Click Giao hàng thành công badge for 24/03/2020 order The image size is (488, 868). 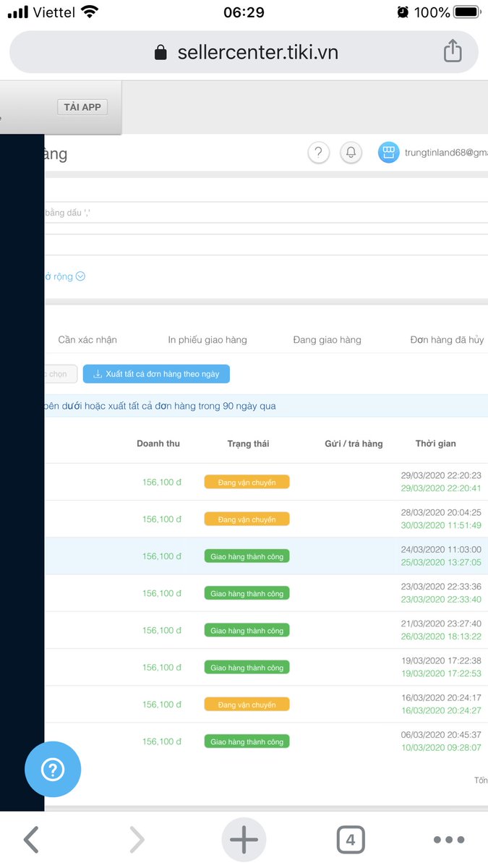click(x=247, y=556)
